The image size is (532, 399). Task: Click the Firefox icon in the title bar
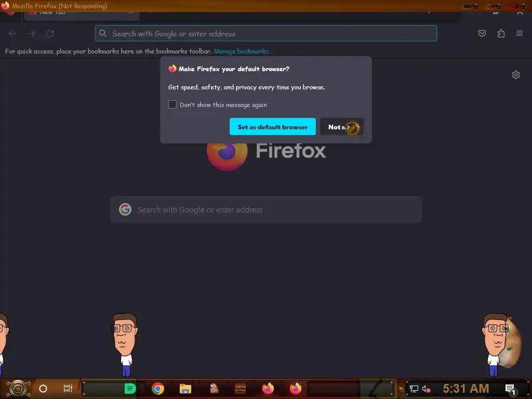[5, 6]
